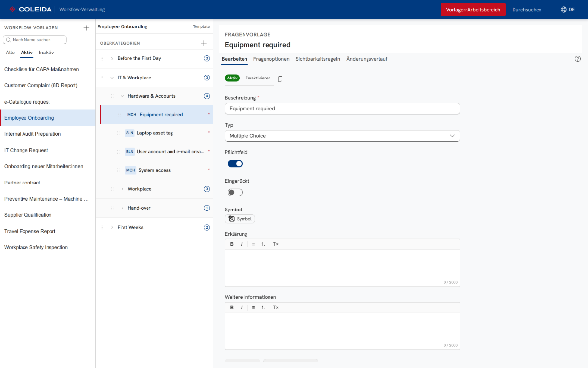Open Supplier Qualification template

48,215
